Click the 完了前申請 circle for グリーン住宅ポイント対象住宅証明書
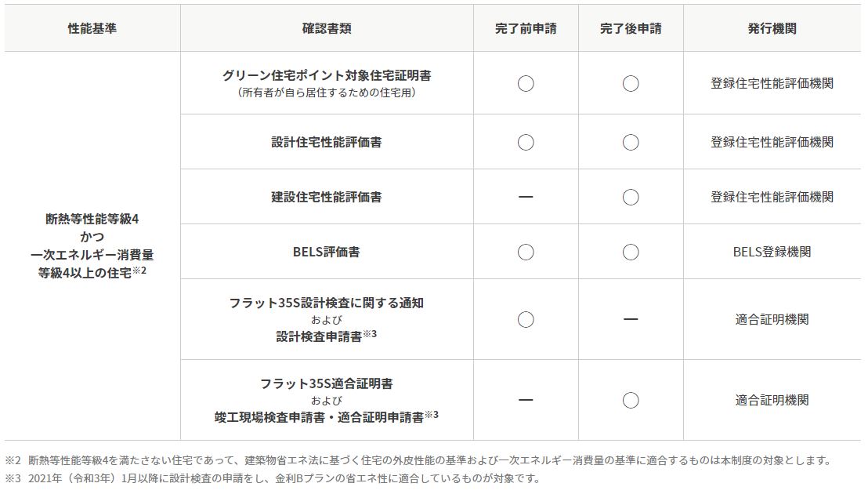 (x=526, y=84)
